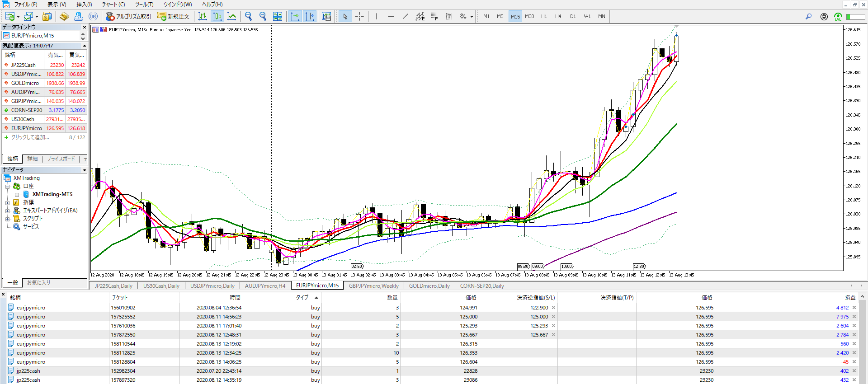Expand the 指標 indicators tree node
Screen dimensions: 868x384
coord(7,202)
